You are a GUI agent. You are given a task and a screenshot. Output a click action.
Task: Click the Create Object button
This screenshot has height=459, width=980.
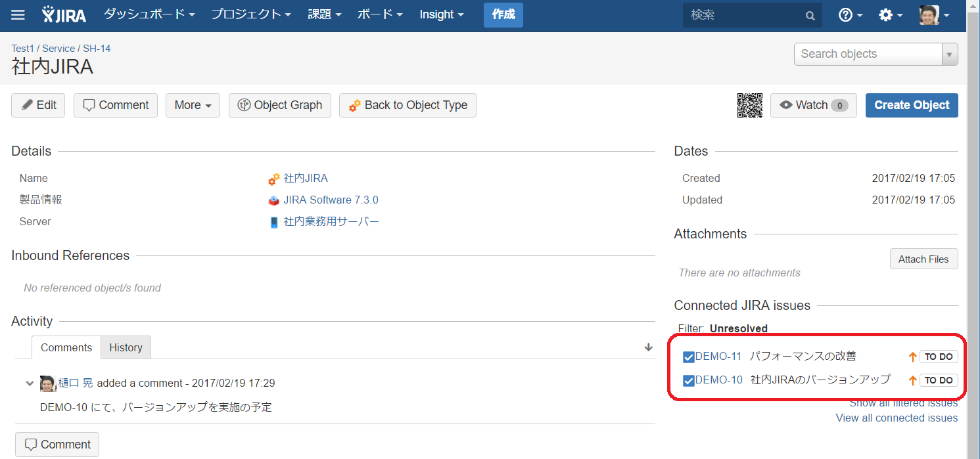pyautogui.click(x=912, y=105)
